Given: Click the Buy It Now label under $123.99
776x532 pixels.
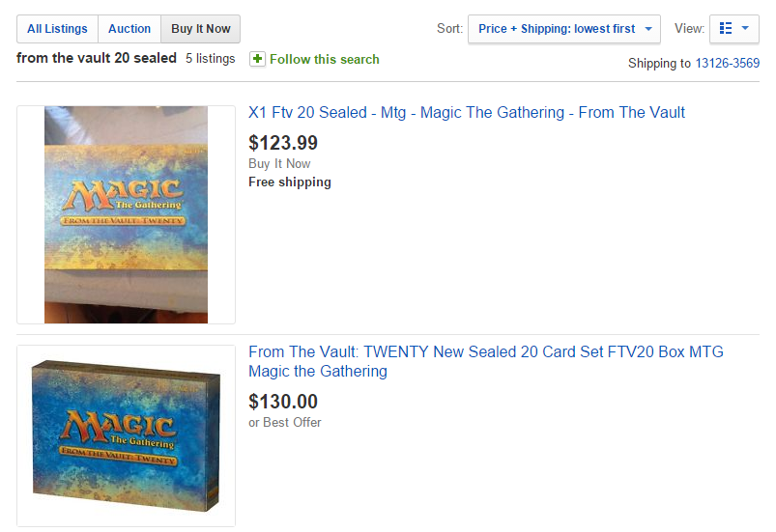Looking at the screenshot, I should (279, 163).
